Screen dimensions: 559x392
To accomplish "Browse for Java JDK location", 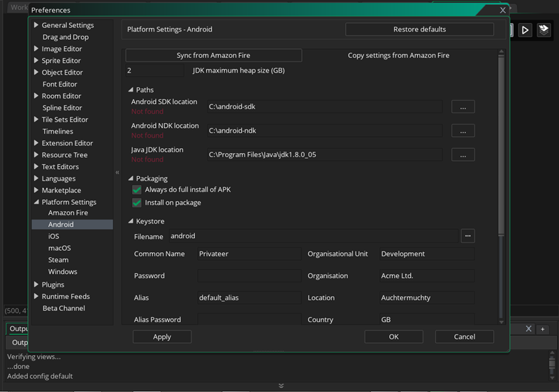I will point(463,154).
